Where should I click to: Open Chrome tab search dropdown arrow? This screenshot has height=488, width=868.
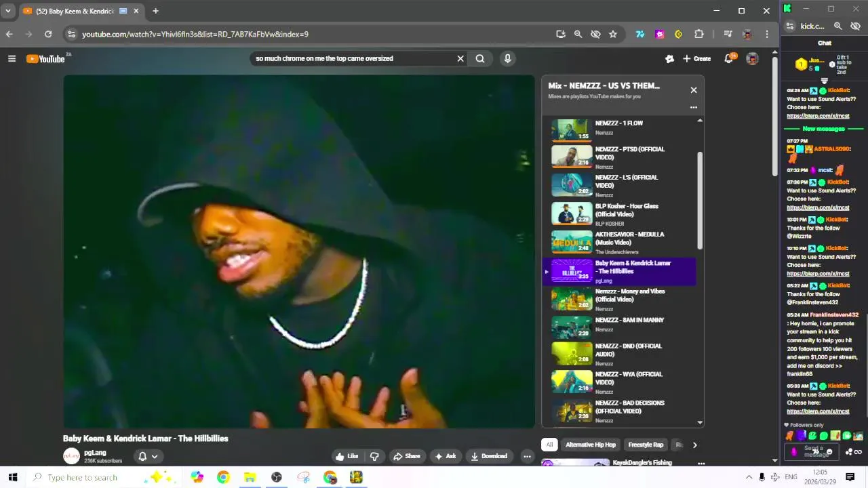[x=7, y=11]
